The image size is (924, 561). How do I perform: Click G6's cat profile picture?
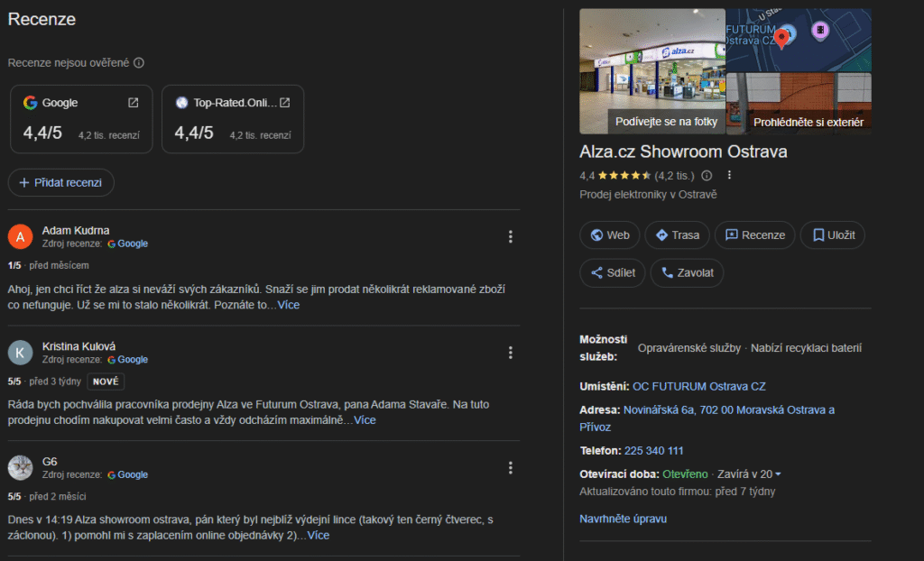(20, 468)
